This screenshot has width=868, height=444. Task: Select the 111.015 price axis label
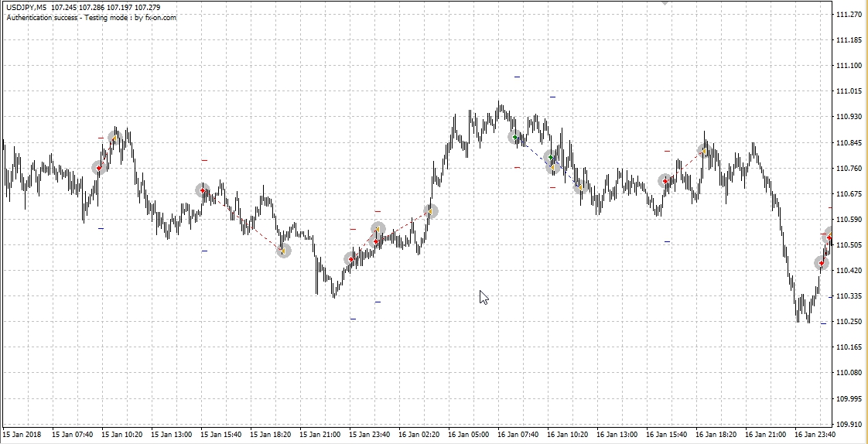click(x=849, y=91)
